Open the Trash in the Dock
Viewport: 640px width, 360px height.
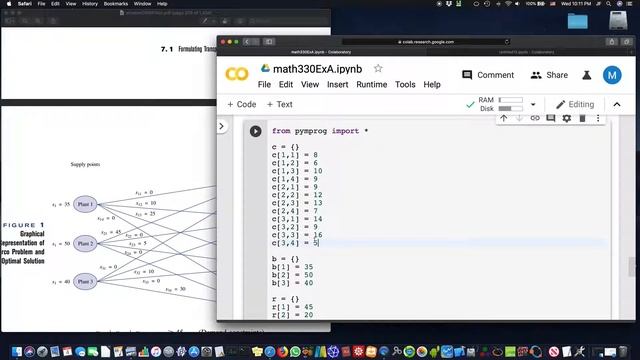[623, 351]
